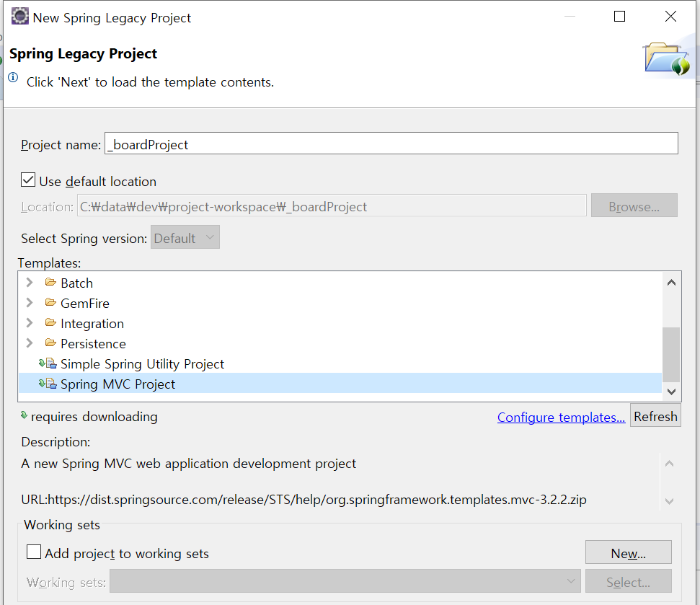The height and width of the screenshot is (605, 700).
Task: Click the templates list scroll up arrow
Action: coord(671,283)
